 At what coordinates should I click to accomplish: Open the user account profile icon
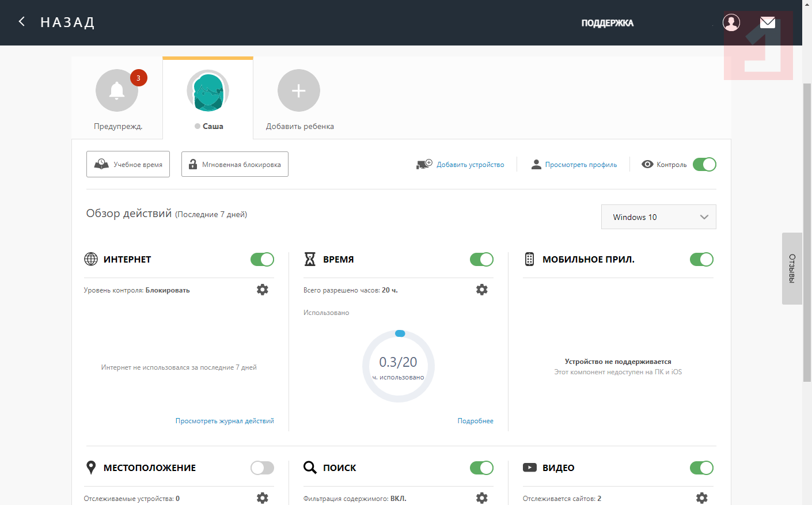tap(731, 22)
